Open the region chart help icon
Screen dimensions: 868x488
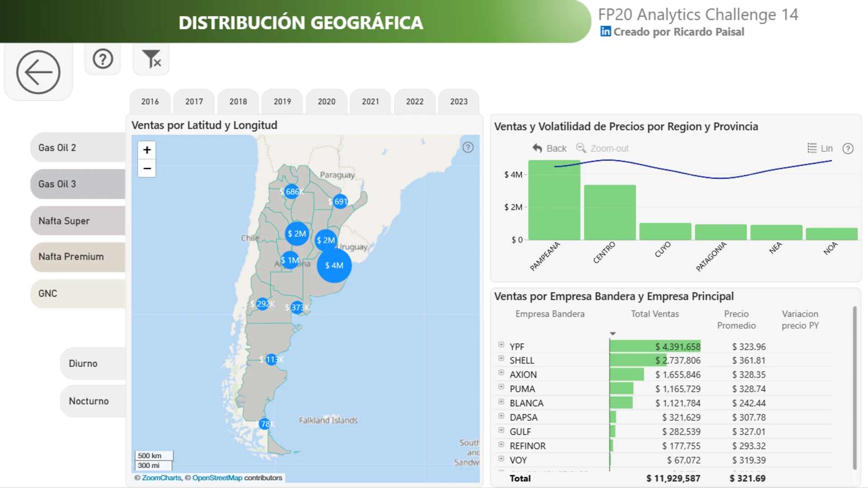[x=848, y=149]
